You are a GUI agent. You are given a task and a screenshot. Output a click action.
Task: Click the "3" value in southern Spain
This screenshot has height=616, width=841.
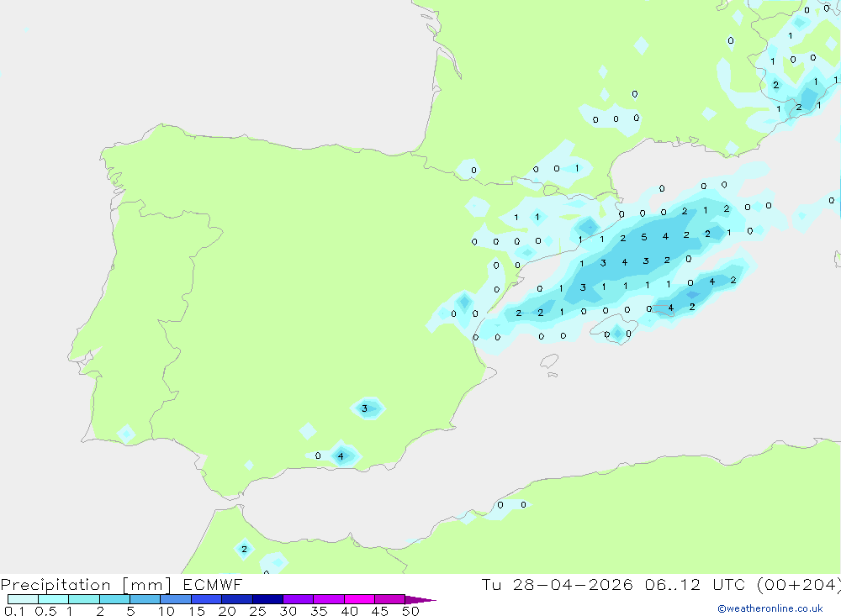(364, 408)
